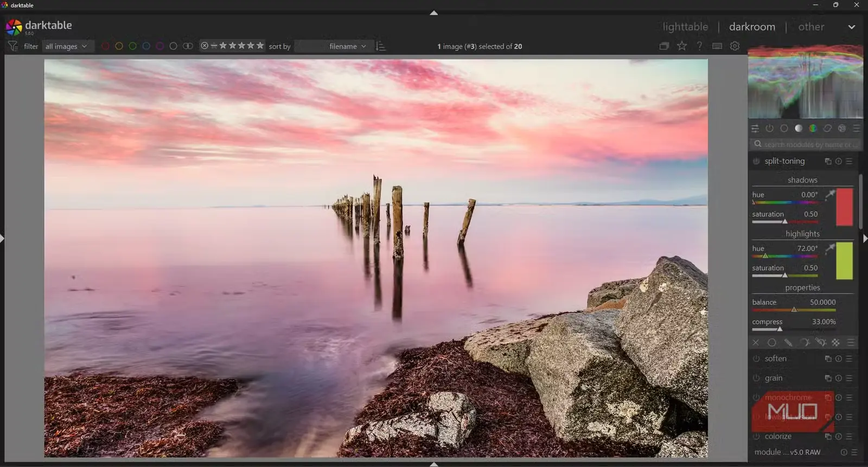Expand the left panel arrow
This screenshot has width=868, height=467.
(2, 238)
